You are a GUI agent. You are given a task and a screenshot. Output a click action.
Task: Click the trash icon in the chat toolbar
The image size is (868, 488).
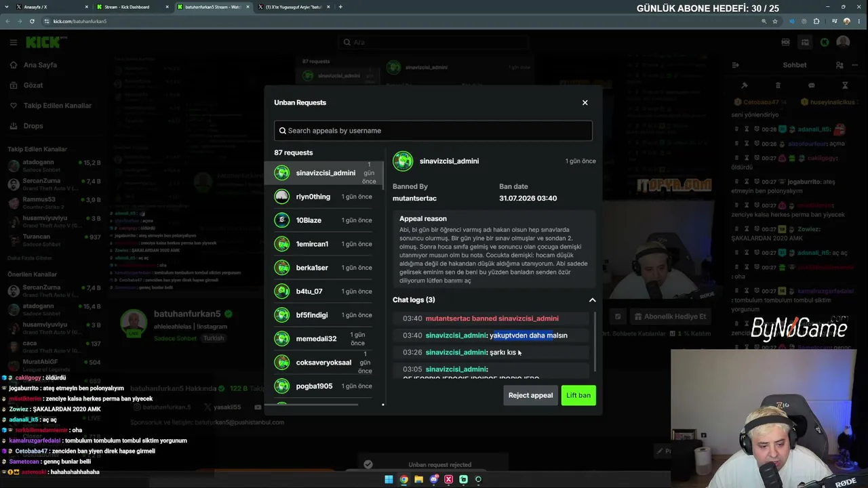click(778, 85)
